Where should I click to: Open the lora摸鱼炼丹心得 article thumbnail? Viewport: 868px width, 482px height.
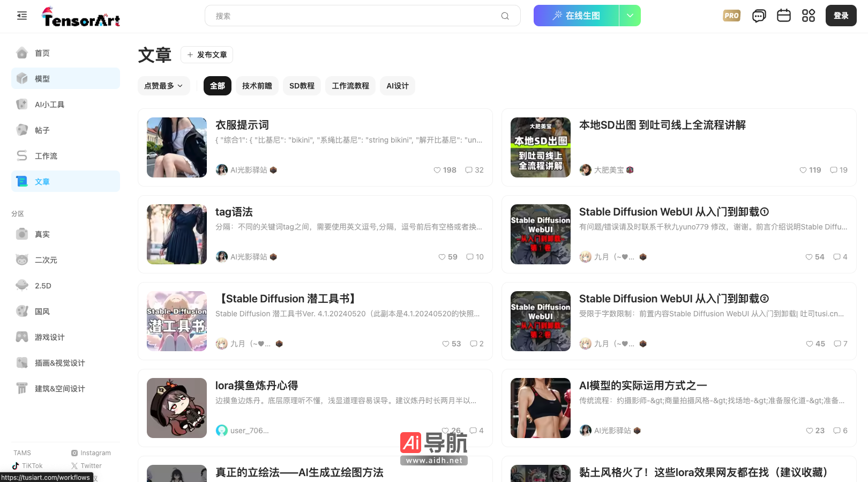click(177, 408)
